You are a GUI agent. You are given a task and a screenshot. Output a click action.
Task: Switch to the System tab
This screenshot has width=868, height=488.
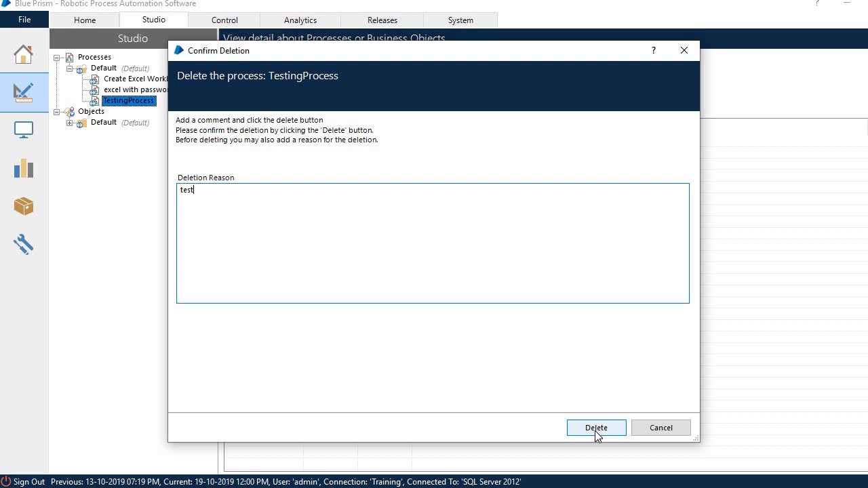click(460, 20)
